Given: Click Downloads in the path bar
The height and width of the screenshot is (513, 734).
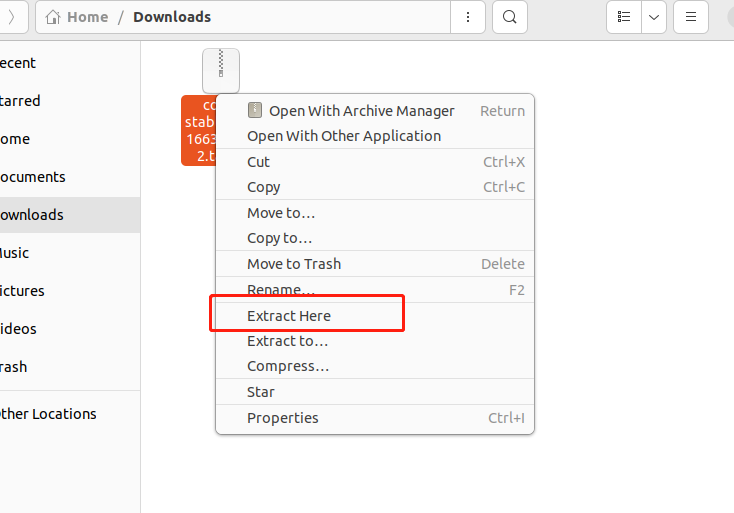Looking at the screenshot, I should (172, 17).
